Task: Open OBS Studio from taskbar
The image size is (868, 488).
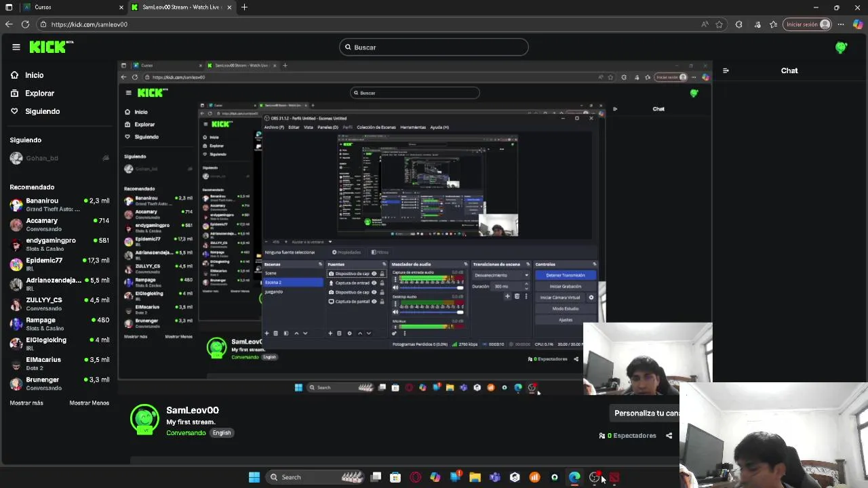Action: [x=594, y=477]
